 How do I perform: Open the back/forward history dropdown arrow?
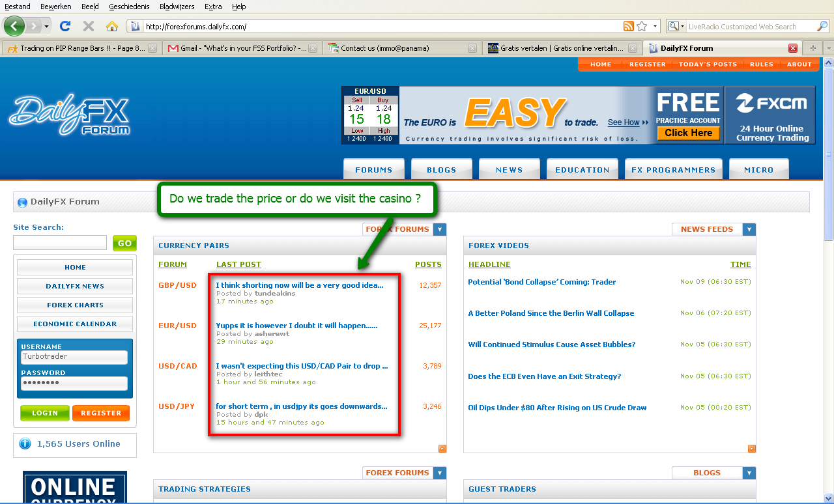pyautogui.click(x=46, y=27)
